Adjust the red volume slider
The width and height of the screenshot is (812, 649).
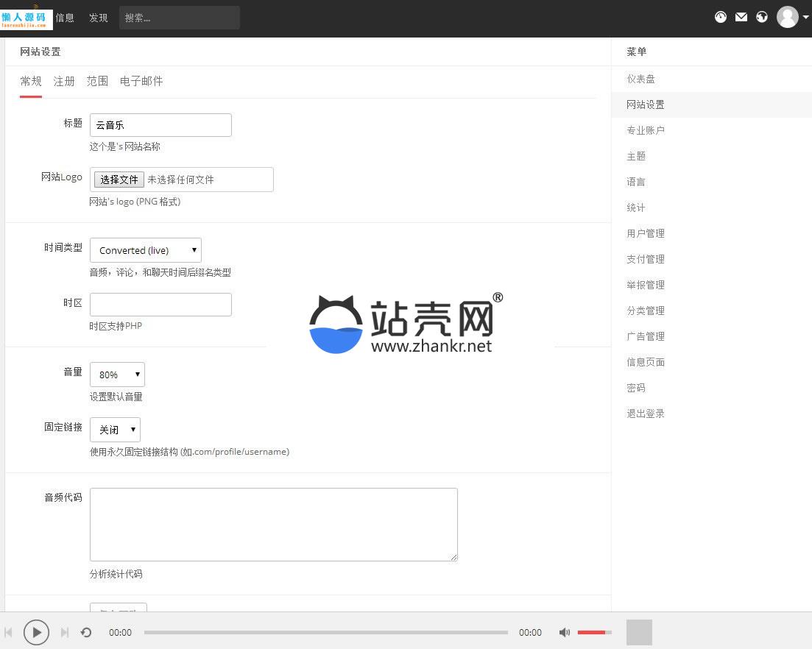pyautogui.click(x=593, y=632)
